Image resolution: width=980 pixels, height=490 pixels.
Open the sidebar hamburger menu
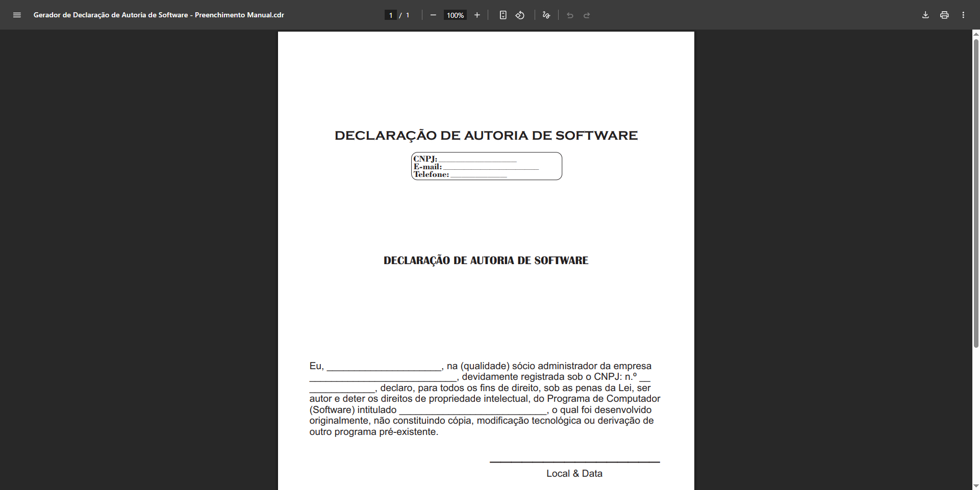[17, 15]
